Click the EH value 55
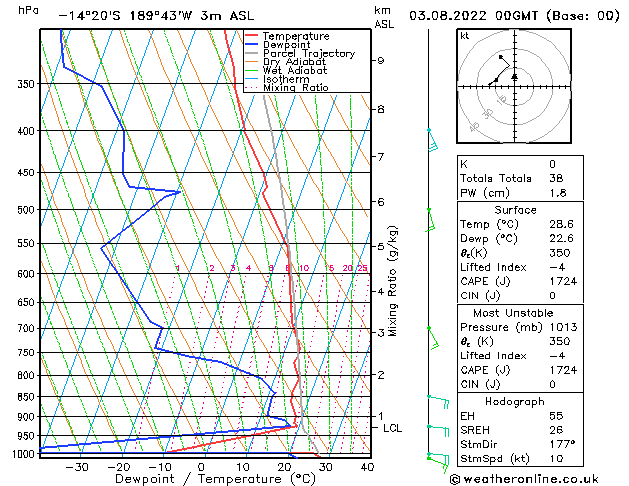Screen dimensions: 629x486 coord(556,416)
